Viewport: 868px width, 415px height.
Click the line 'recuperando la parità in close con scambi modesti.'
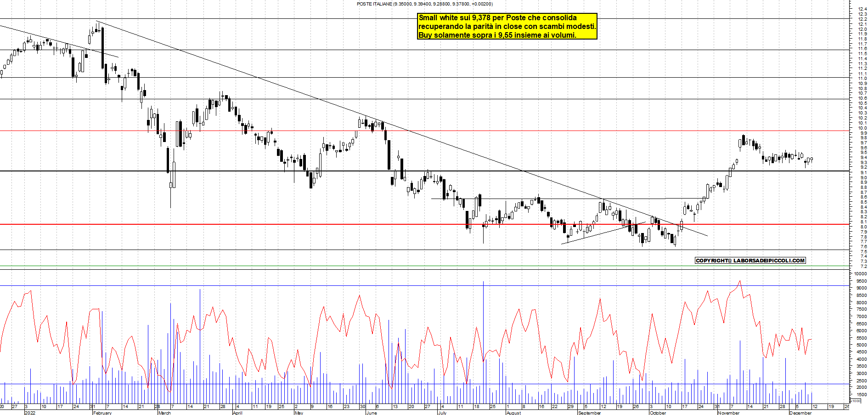pos(507,27)
